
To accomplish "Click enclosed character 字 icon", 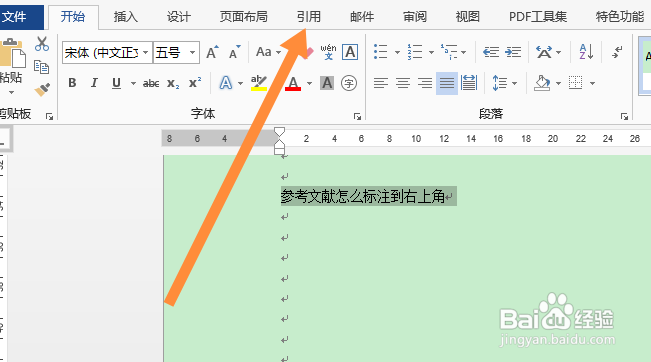I will [x=349, y=83].
